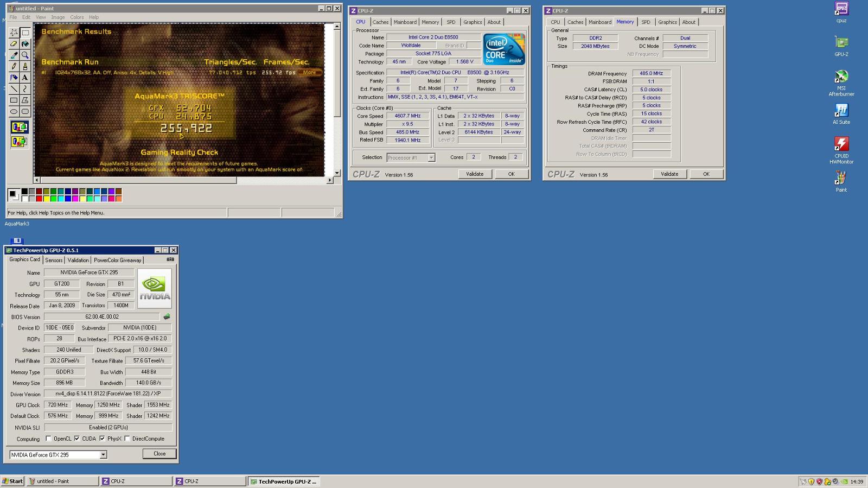Click the NVIDIA logo in GPU-Z
This screenshot has width=868, height=488.
tap(155, 289)
